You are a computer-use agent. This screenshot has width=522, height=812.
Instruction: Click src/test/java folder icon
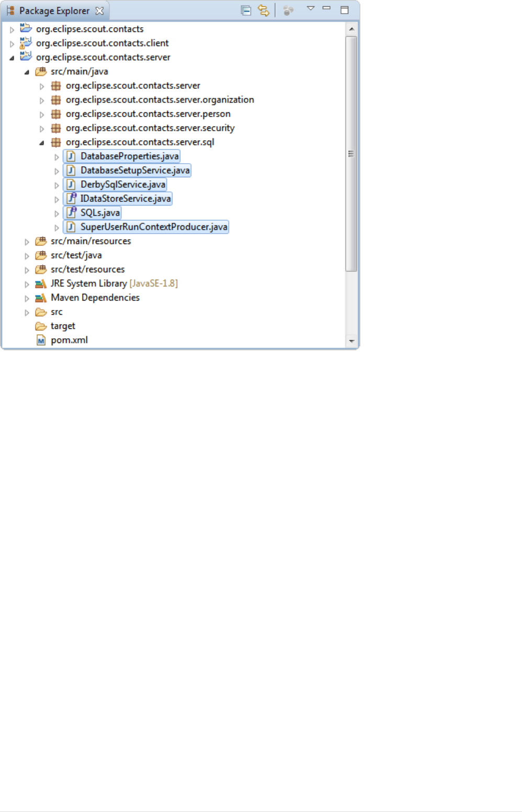pyautogui.click(x=41, y=255)
